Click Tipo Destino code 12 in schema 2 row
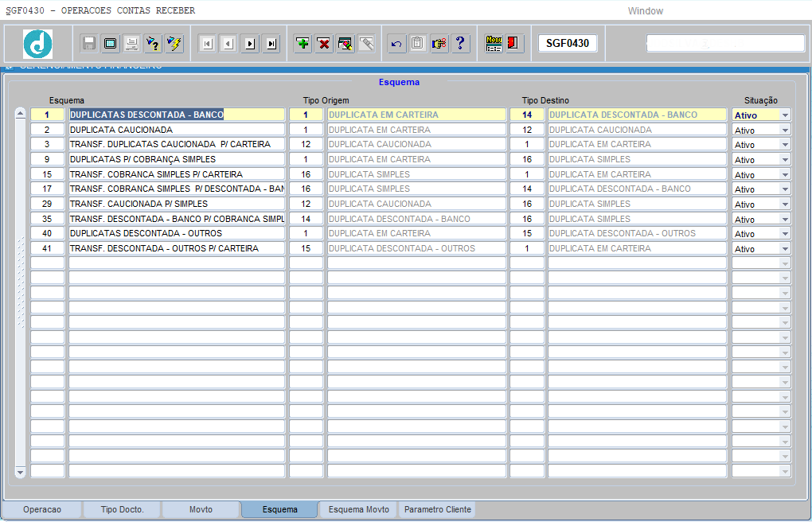 tap(527, 130)
